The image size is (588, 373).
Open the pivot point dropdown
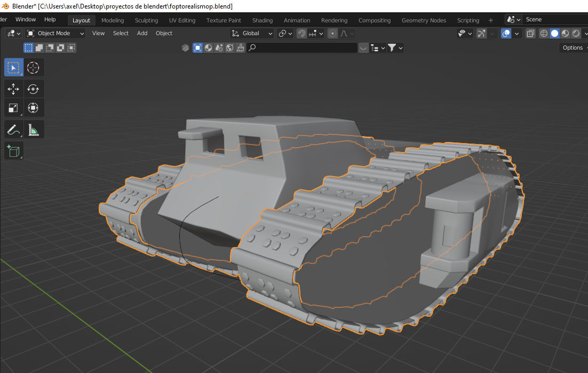click(x=285, y=34)
